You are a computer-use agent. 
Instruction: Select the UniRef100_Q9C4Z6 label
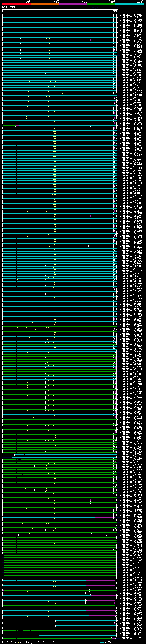[131, 60]
